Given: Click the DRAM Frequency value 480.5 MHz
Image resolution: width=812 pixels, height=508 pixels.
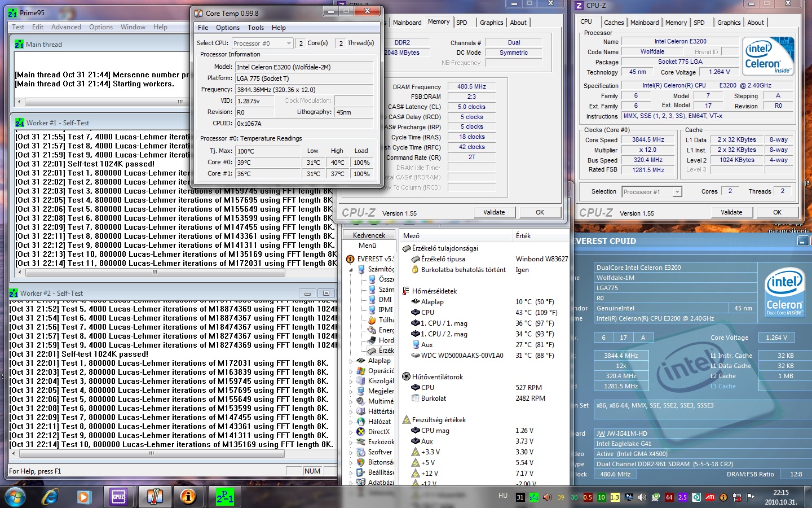Looking at the screenshot, I should click(x=471, y=87).
